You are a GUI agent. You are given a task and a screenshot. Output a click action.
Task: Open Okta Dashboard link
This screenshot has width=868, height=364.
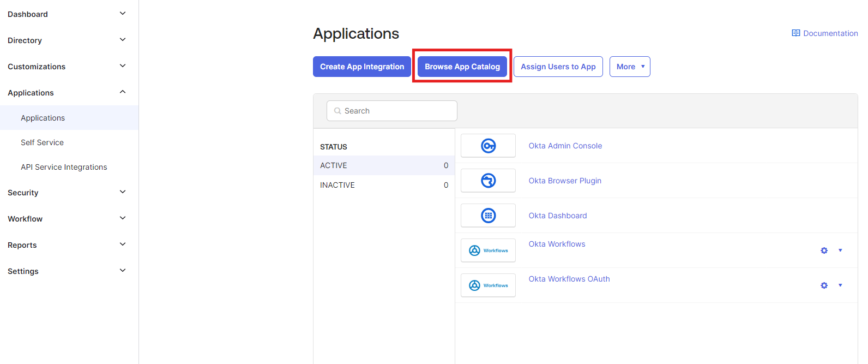(558, 216)
